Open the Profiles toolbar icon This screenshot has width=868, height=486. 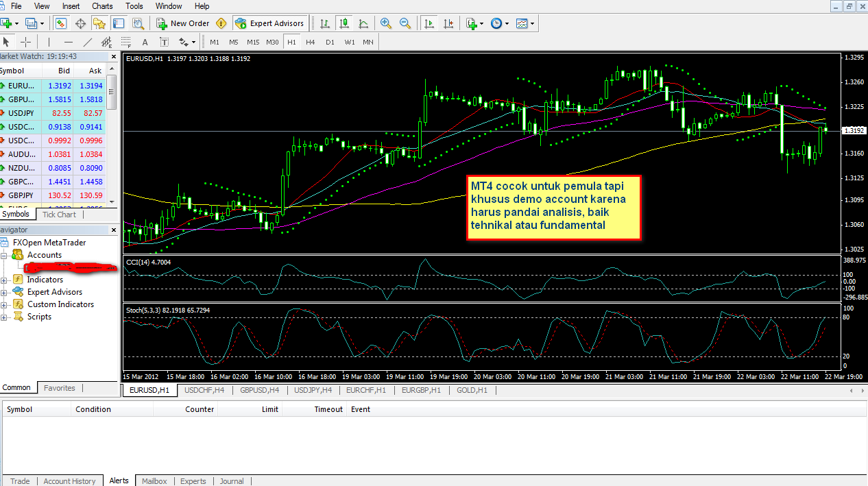coord(31,23)
